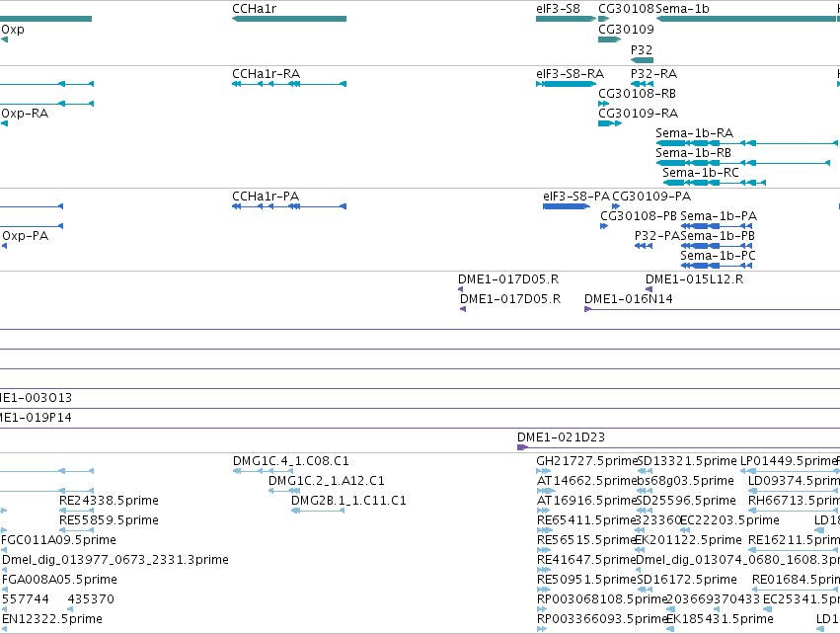Click the Sema-1b gene label
The width and height of the screenshot is (840, 634).
(682, 9)
